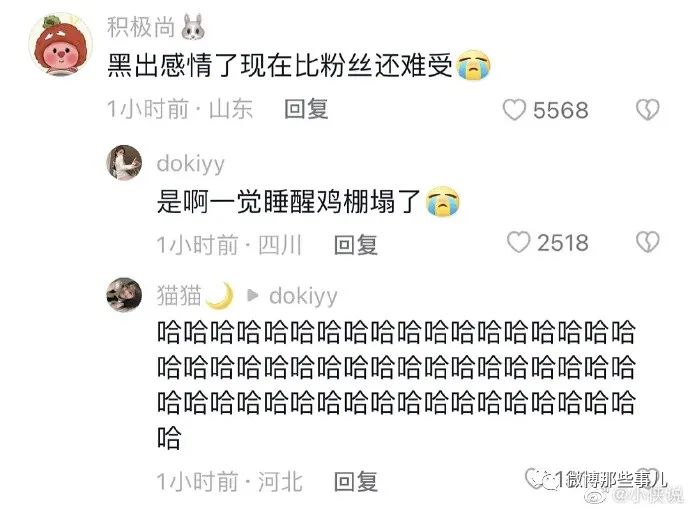Open 猫猫 username link
The image size is (690, 511).
pyautogui.click(x=179, y=295)
